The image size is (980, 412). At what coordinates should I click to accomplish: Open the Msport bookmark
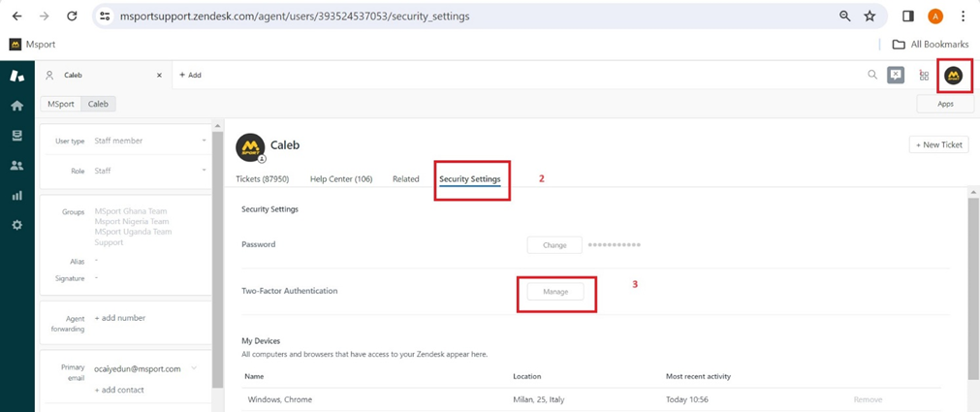click(x=33, y=45)
